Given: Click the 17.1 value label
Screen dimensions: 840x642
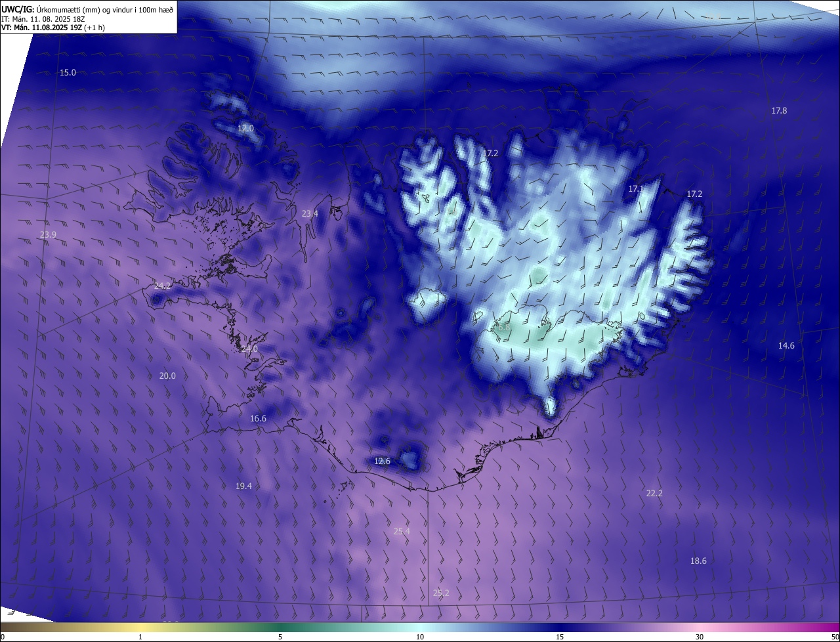Looking at the screenshot, I should 636,188.
